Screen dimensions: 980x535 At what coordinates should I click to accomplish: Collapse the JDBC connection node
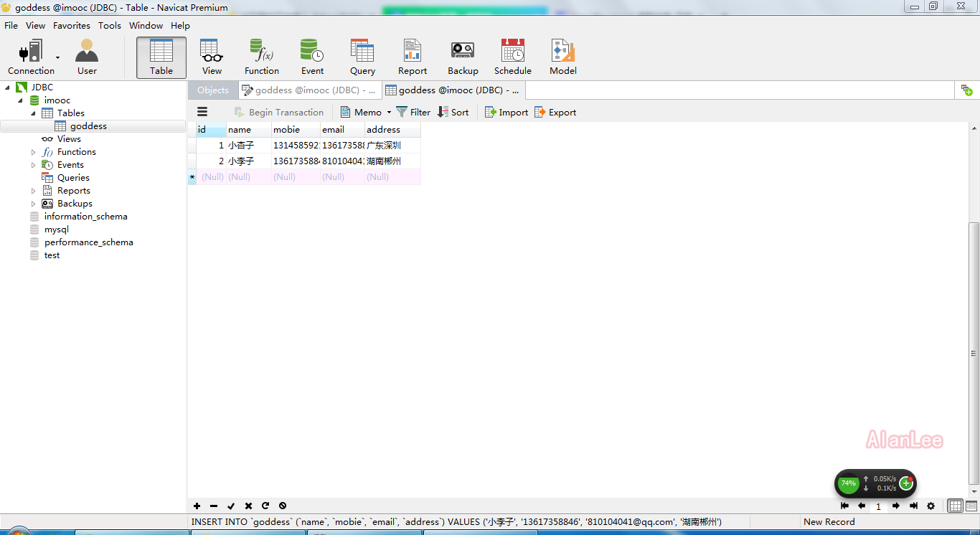coord(8,87)
